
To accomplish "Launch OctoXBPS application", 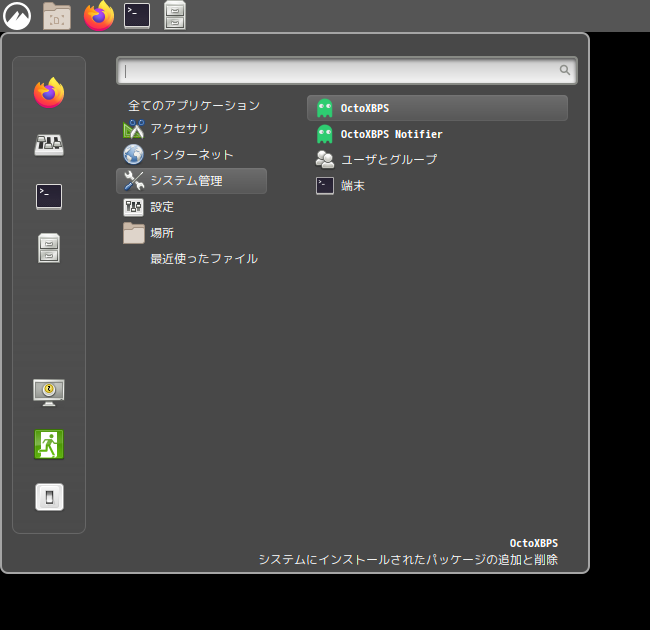I will coord(437,108).
